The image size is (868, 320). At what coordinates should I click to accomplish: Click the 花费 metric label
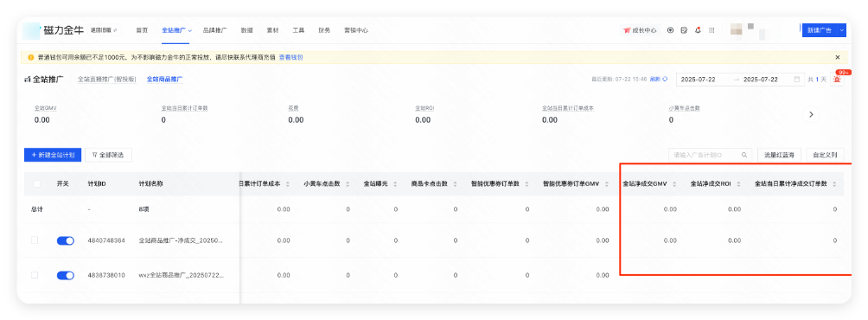coord(293,108)
